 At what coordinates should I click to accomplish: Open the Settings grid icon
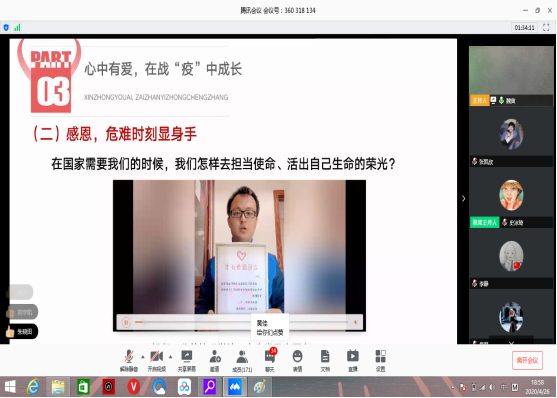(x=380, y=360)
